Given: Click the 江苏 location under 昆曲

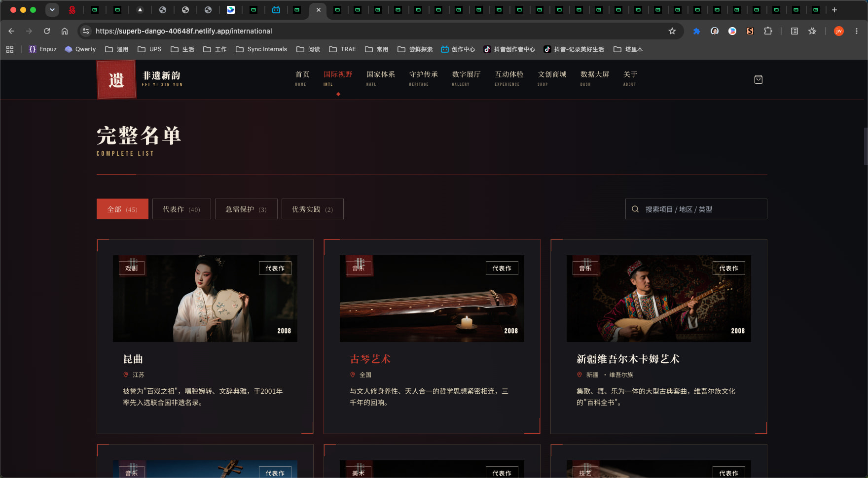Looking at the screenshot, I should pos(139,375).
